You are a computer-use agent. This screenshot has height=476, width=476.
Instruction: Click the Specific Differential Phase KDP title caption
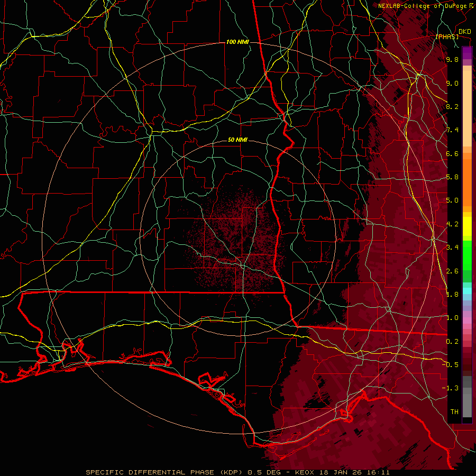tap(237, 472)
